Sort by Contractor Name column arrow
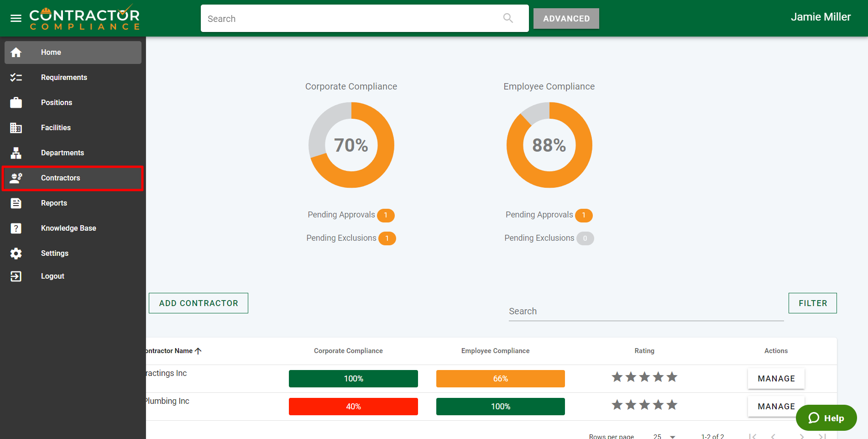The height and width of the screenshot is (439, 868). pos(198,351)
